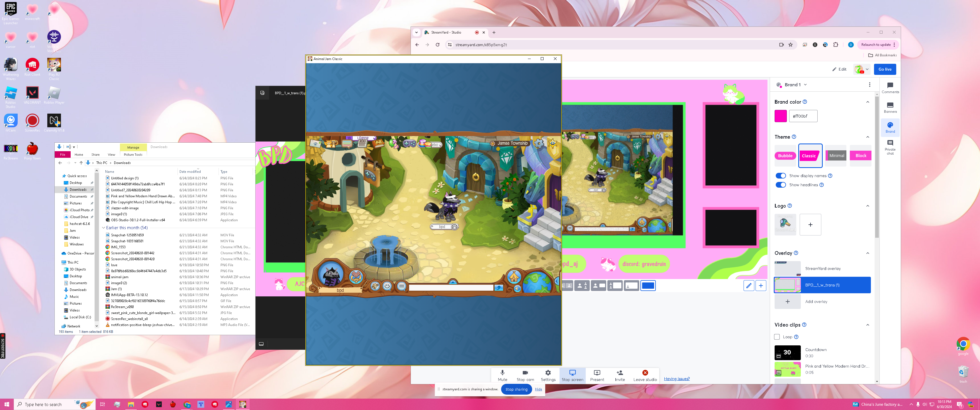Screen dimensions: 980x410
Task: Select the Minimal theme
Action: (836, 155)
